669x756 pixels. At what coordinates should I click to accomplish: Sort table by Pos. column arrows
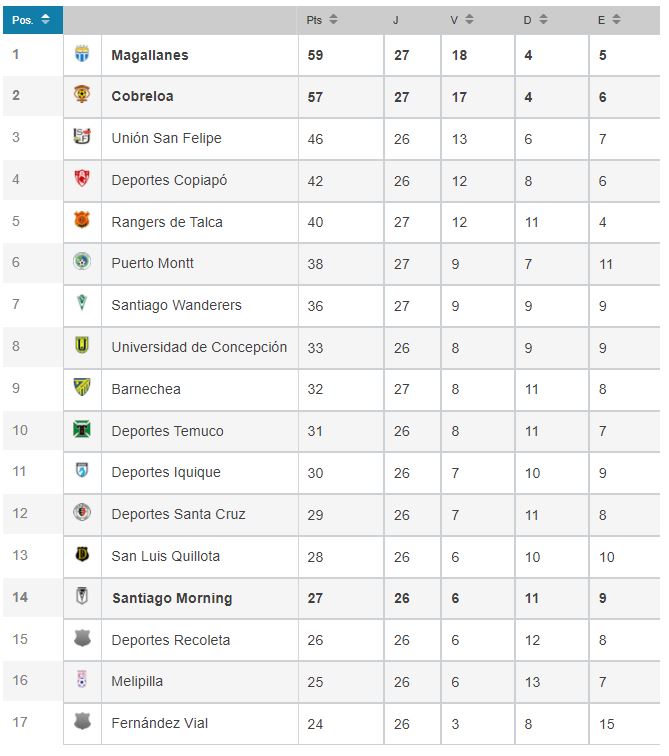(45, 19)
